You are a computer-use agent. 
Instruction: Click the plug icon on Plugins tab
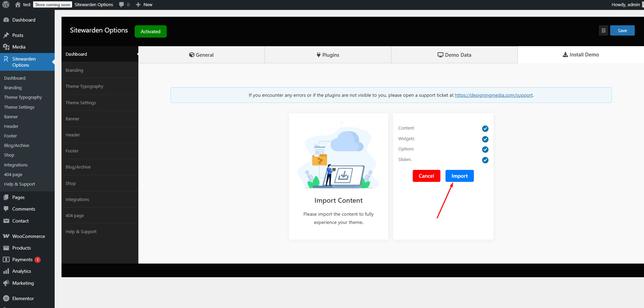pos(319,55)
